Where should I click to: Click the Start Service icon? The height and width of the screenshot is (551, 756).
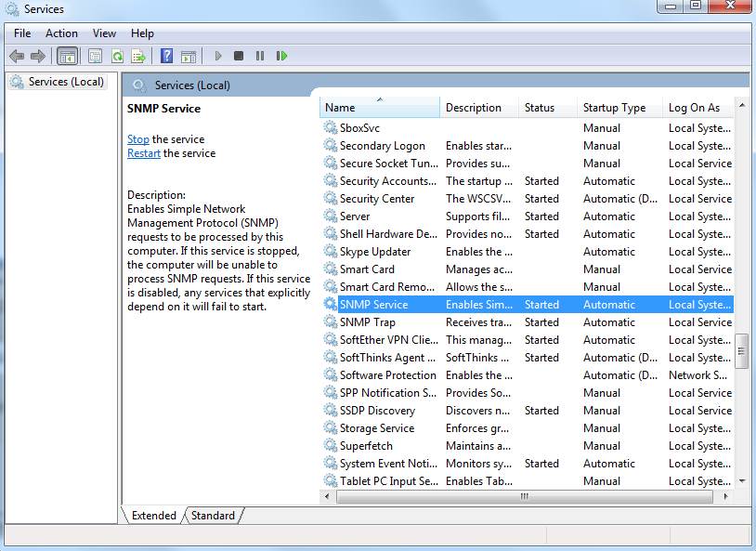tap(217, 56)
